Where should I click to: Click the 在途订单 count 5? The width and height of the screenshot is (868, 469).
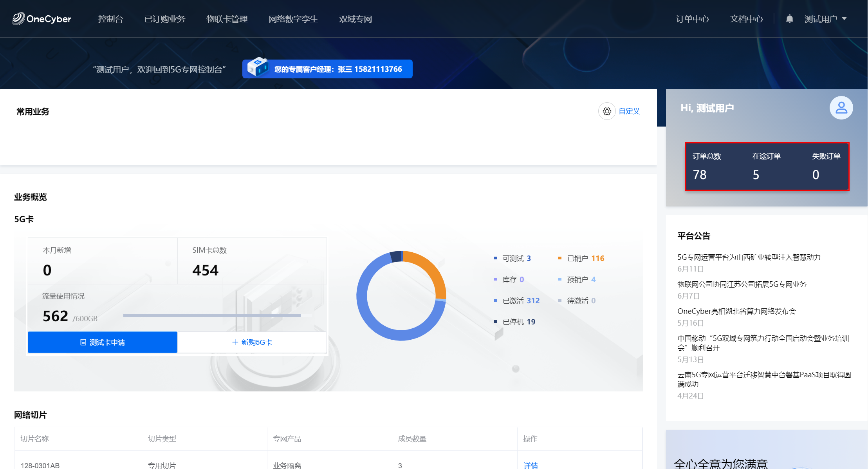pyautogui.click(x=756, y=175)
